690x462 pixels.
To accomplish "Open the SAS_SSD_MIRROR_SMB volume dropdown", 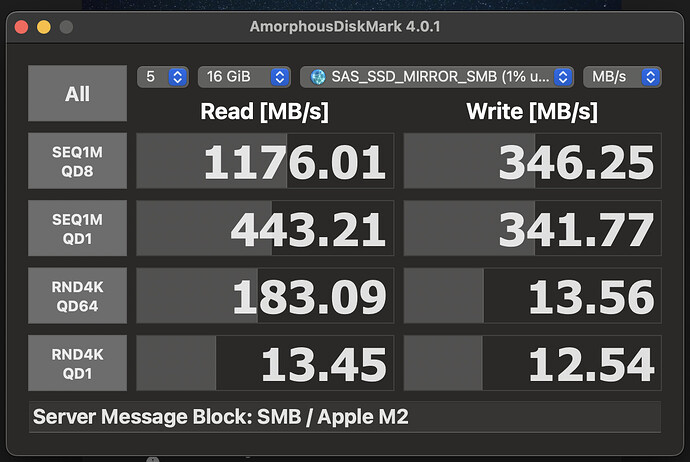I will pos(437,77).
